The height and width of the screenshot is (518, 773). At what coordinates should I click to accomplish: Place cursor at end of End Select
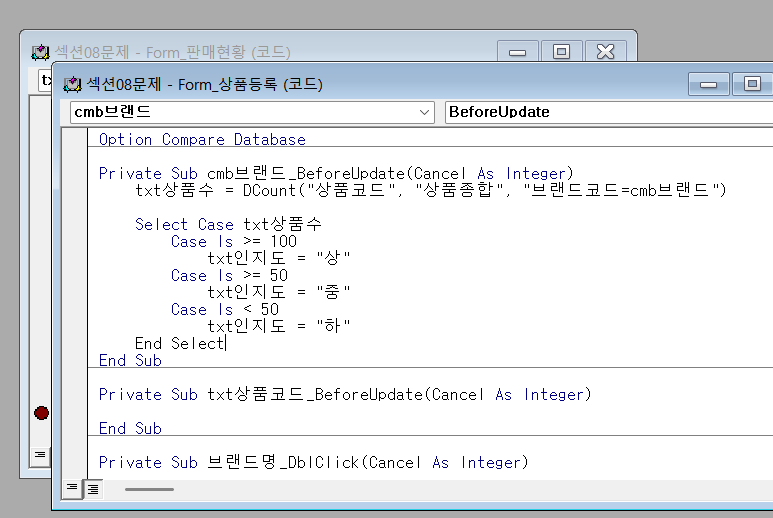pyautogui.click(x=226, y=343)
